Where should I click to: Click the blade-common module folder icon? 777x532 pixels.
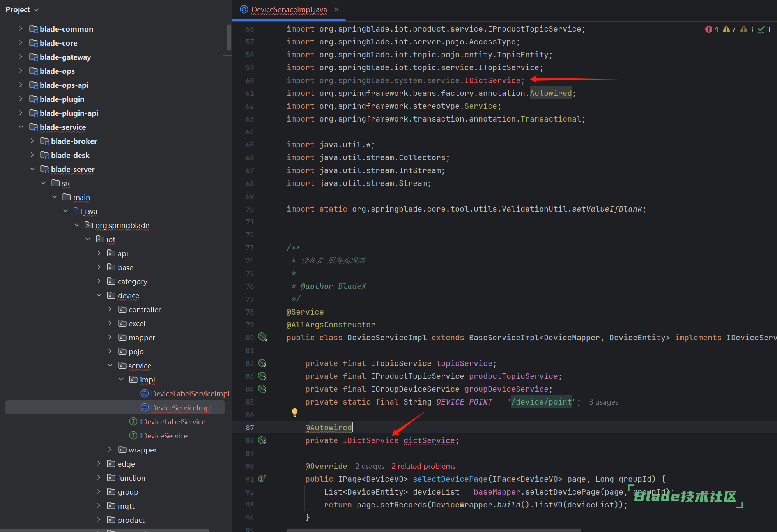[34, 29]
